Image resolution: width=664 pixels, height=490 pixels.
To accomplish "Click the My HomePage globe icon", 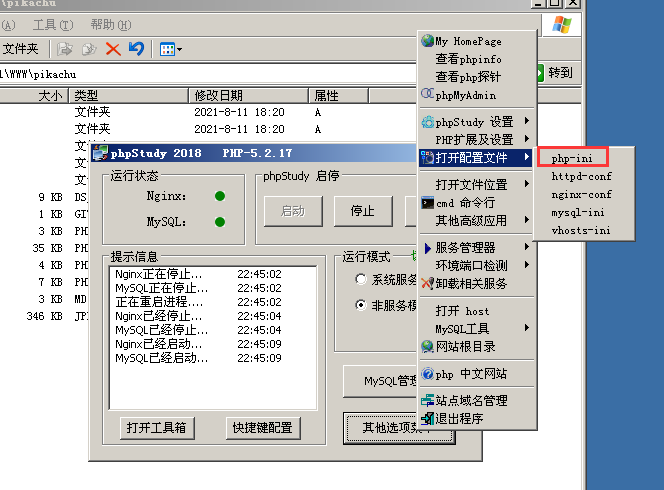I will tap(428, 41).
